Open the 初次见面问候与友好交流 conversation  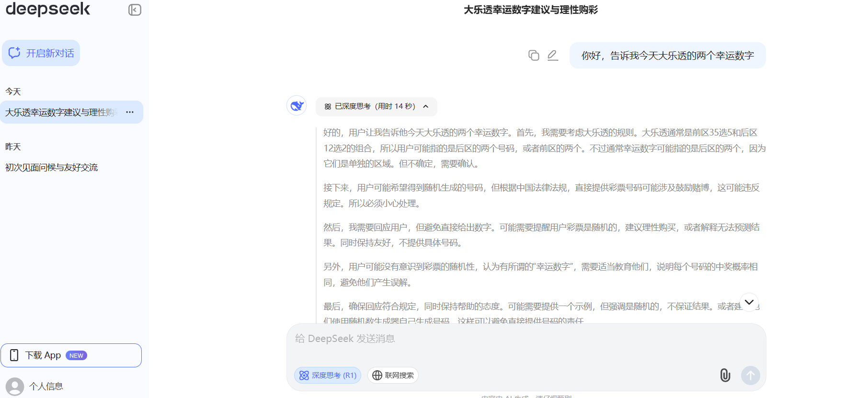52,168
